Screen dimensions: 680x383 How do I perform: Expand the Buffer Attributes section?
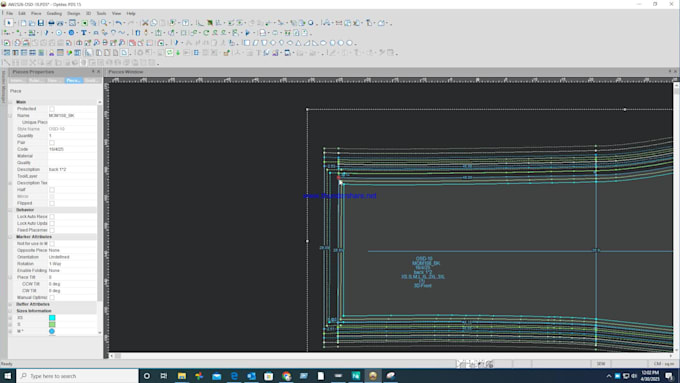(x=11, y=304)
